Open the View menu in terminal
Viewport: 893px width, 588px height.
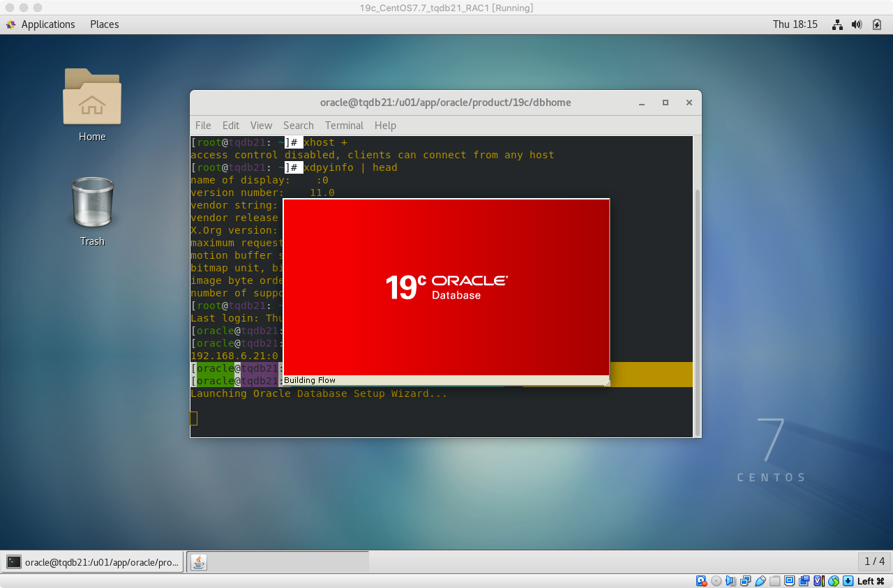click(x=261, y=126)
